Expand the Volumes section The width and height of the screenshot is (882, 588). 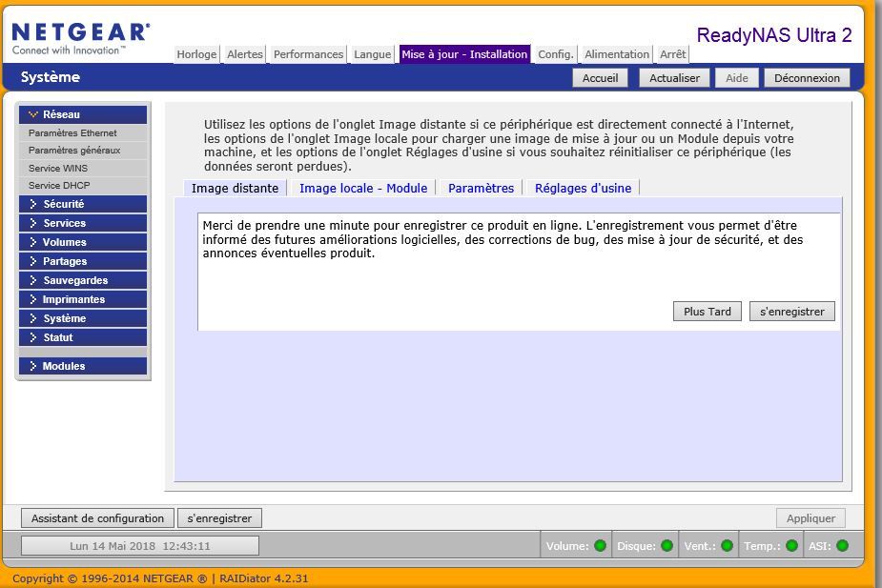[83, 242]
